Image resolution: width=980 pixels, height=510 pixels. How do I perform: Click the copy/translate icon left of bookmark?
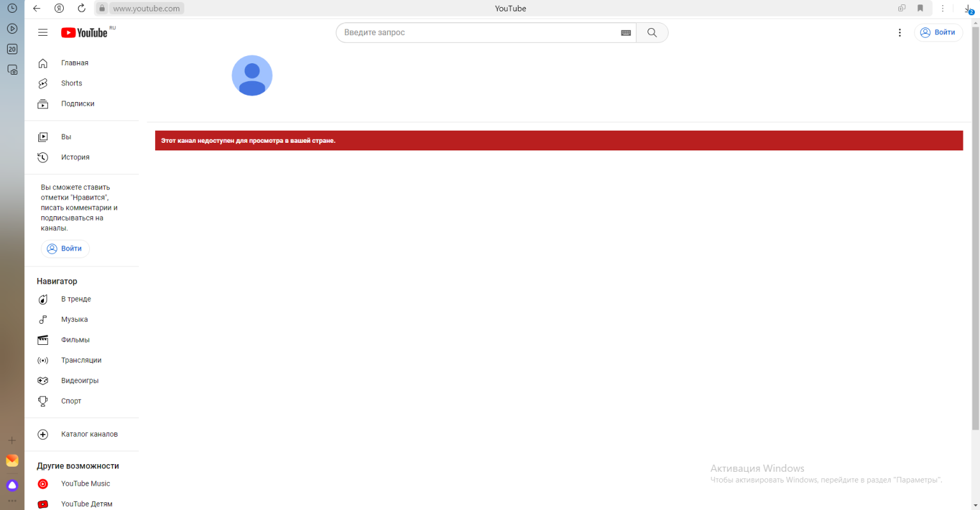902,8
